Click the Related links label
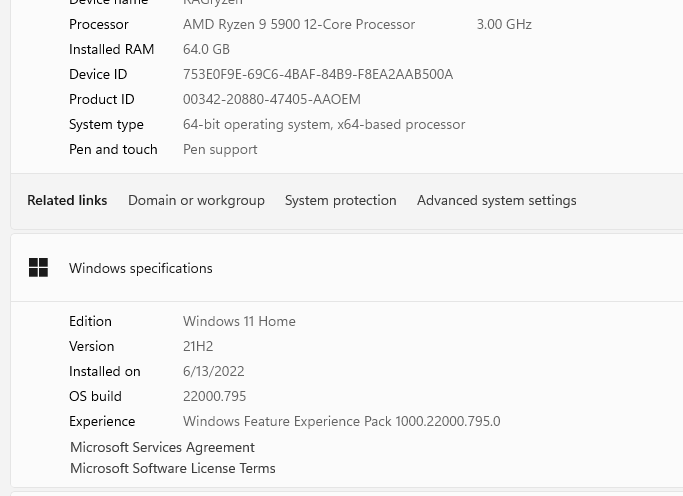Image resolution: width=683 pixels, height=496 pixels. [67, 200]
